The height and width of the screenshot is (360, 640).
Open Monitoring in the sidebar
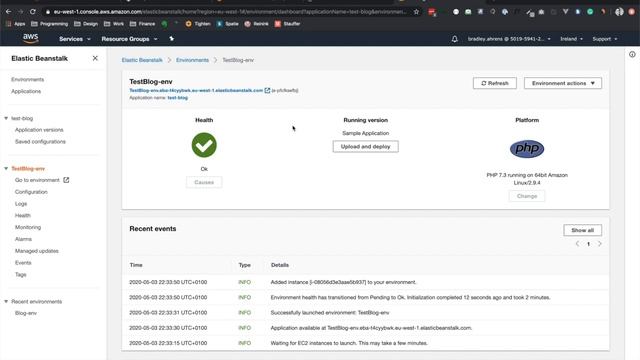coord(28,227)
